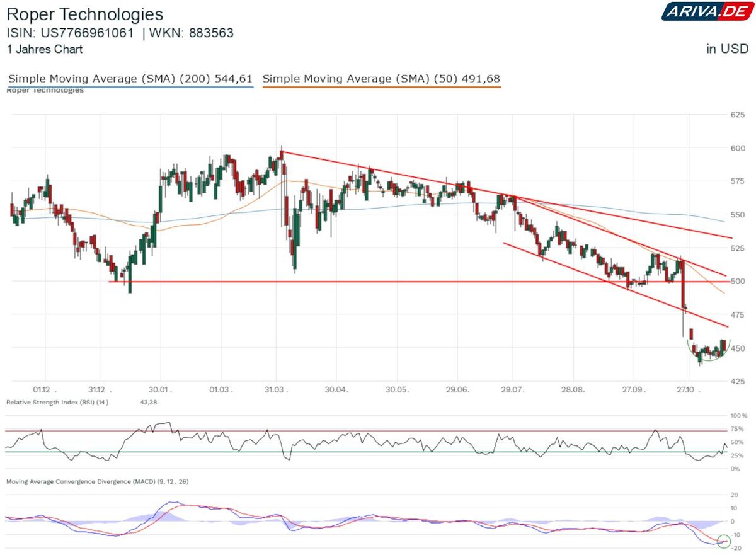Click the 600 price axis label

pos(738,148)
